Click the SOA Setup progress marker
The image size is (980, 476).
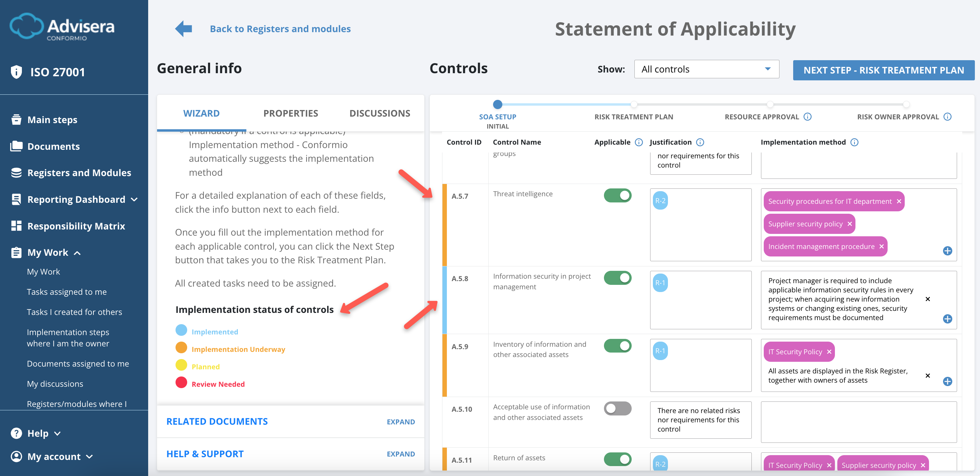tap(498, 104)
